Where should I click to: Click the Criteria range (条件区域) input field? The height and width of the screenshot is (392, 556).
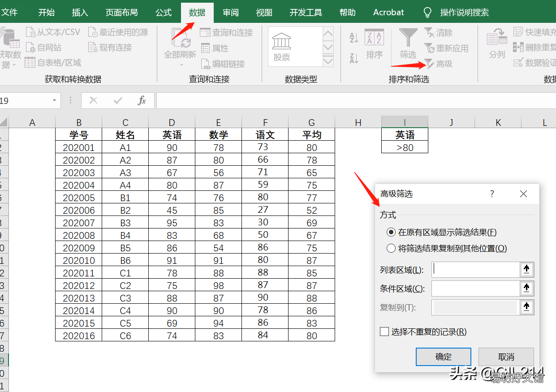pos(475,288)
